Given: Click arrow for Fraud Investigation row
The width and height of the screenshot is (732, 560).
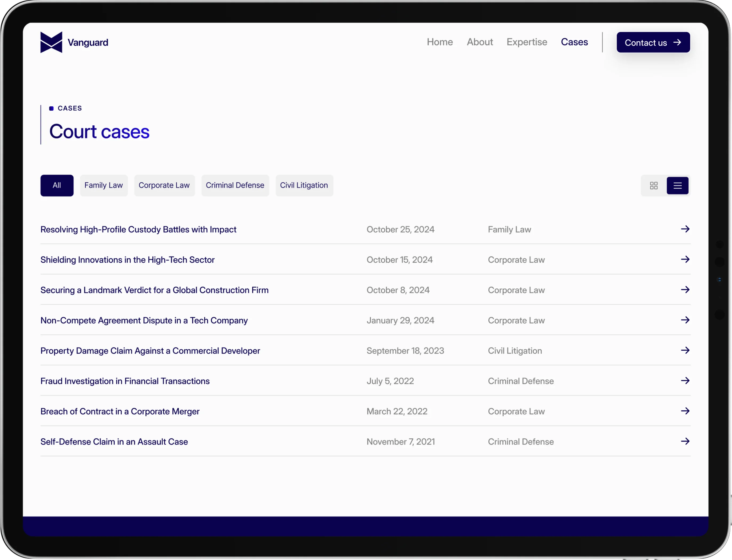Looking at the screenshot, I should click(x=685, y=381).
